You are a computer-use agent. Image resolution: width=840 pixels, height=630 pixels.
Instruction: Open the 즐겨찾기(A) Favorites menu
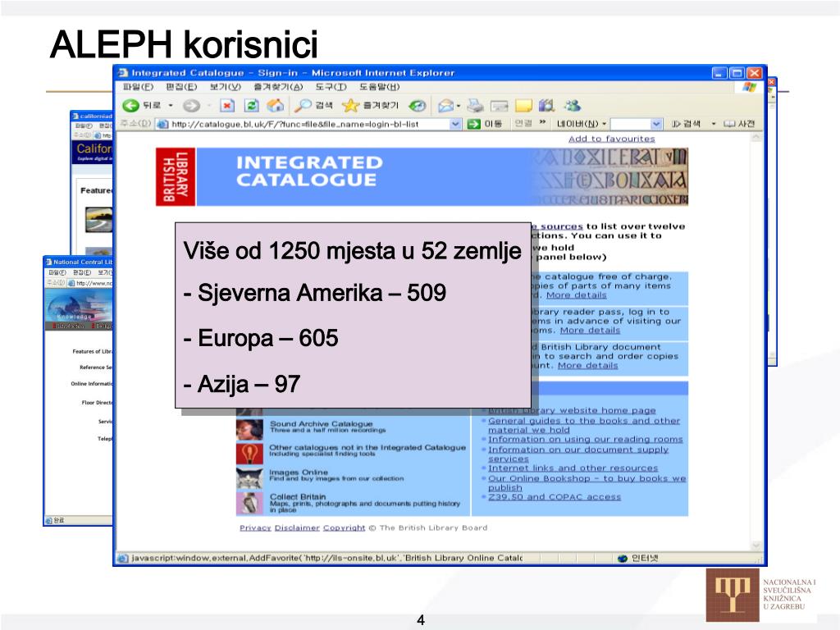pos(278,87)
